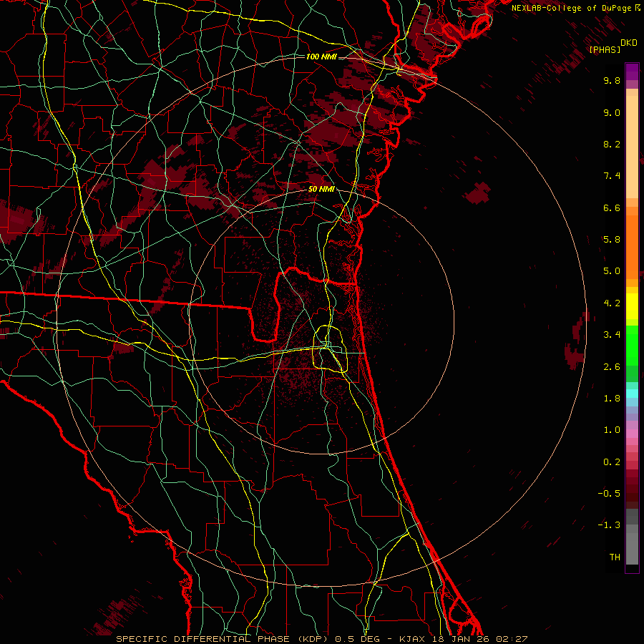Click the 1.8 value on the color scale

[x=612, y=399]
